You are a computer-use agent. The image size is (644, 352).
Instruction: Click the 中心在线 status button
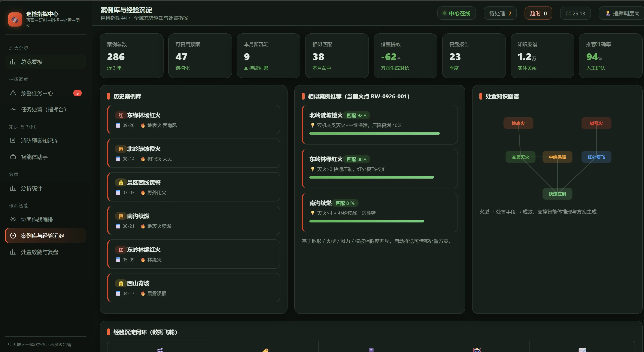click(x=456, y=13)
